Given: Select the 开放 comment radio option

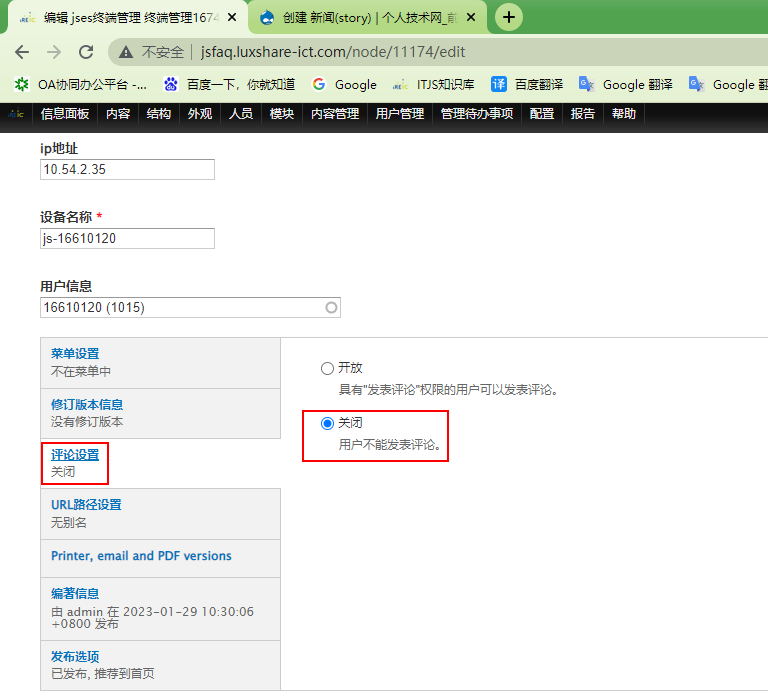Looking at the screenshot, I should click(327, 368).
